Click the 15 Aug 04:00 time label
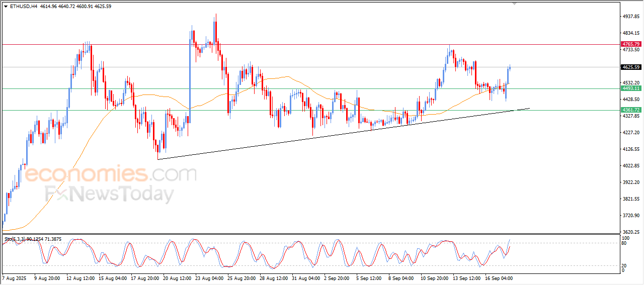 coord(113,278)
